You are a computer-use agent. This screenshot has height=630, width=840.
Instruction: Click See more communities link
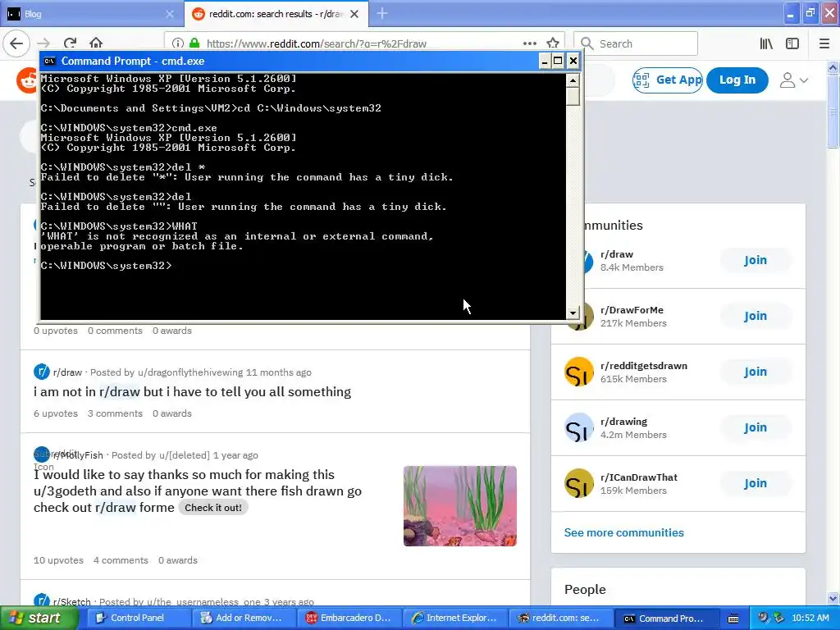(624, 532)
